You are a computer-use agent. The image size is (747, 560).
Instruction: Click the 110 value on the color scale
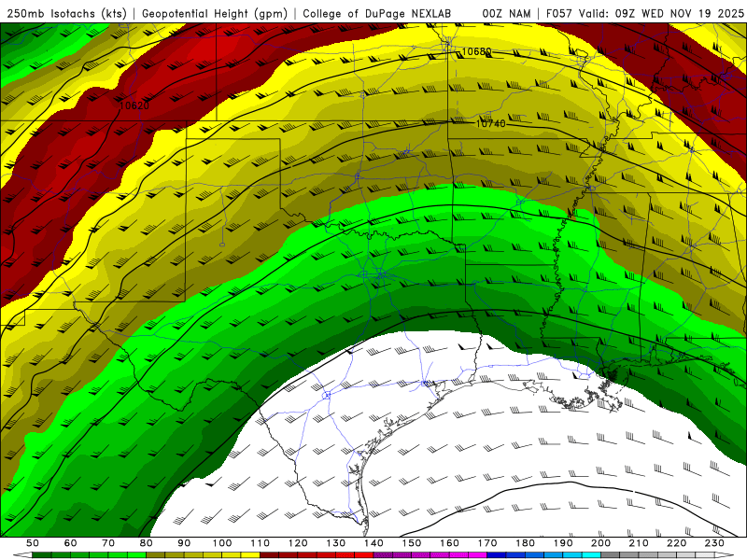click(260, 543)
